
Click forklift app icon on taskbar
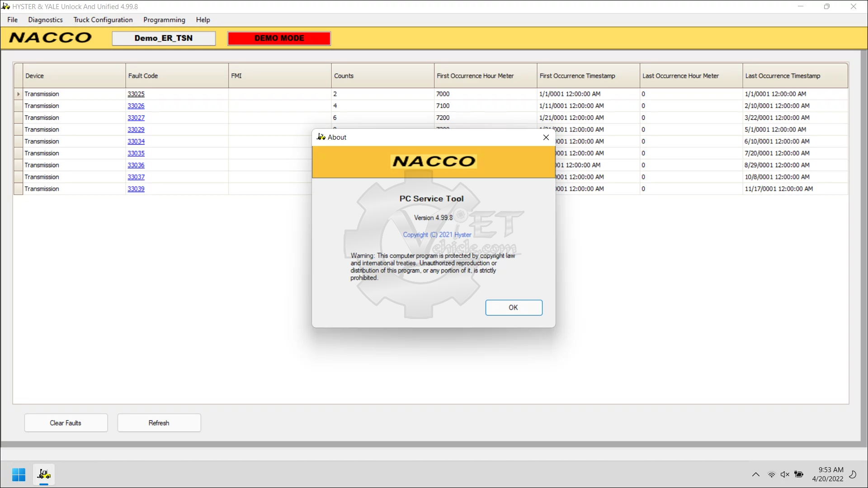point(44,474)
